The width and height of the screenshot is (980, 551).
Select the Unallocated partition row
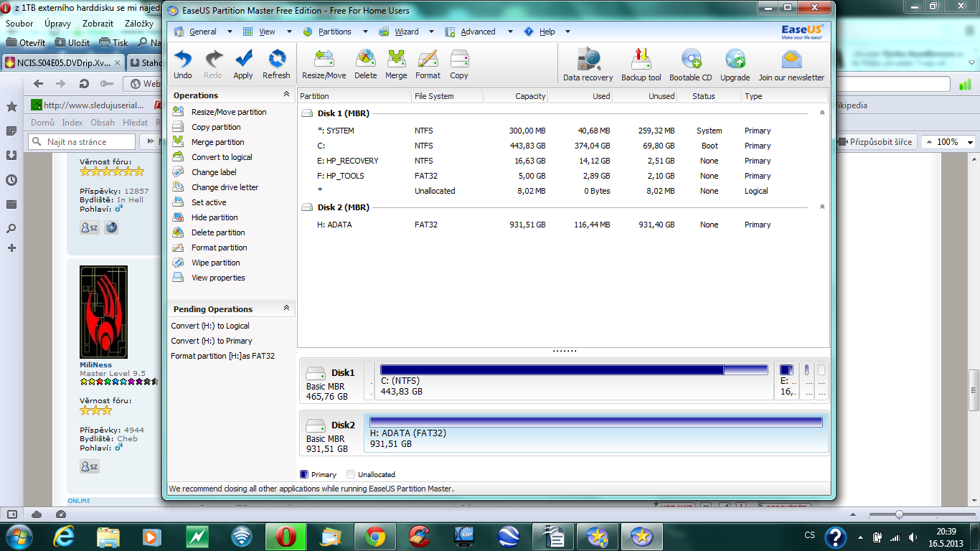pyautogui.click(x=563, y=191)
